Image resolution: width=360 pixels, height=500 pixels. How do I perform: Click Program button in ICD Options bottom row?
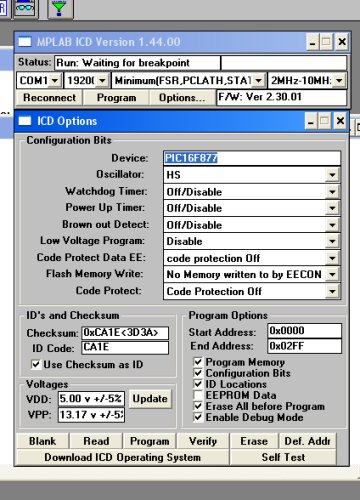click(x=150, y=441)
